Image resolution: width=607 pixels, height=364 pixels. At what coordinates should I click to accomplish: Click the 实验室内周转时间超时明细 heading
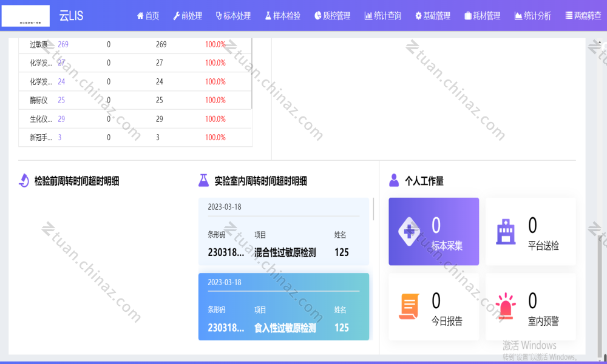click(x=260, y=181)
